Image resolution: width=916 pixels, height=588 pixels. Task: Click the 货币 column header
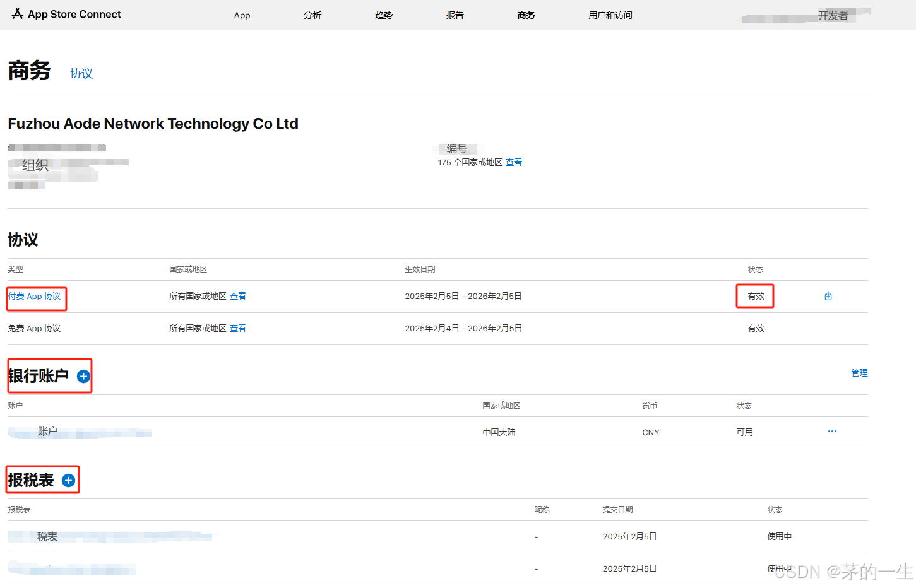click(x=650, y=406)
